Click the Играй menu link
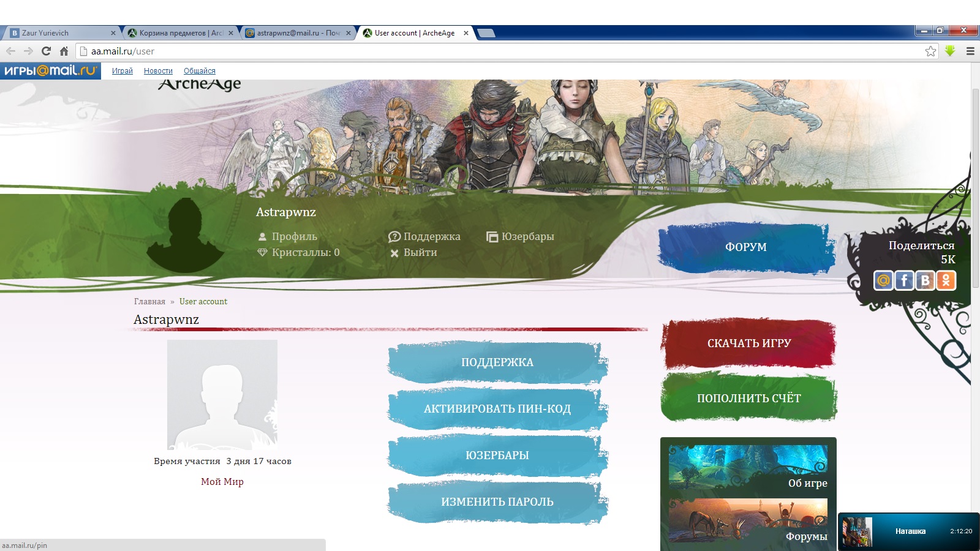This screenshot has width=980, height=551. [x=123, y=71]
